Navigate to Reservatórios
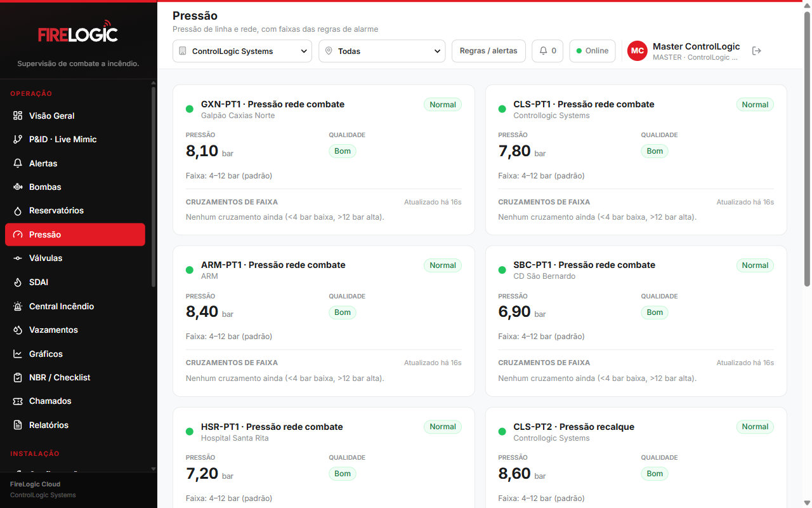 (75, 210)
